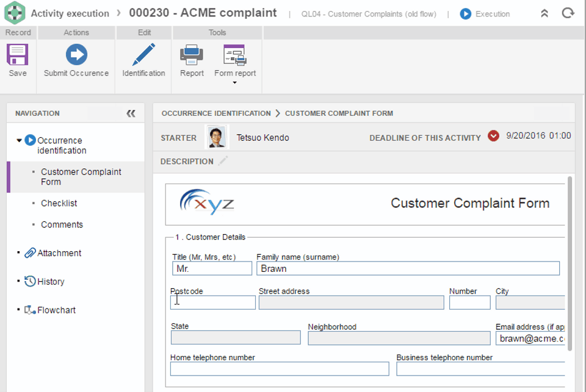Submit the occurrence using the arrow icon

pyautogui.click(x=76, y=55)
